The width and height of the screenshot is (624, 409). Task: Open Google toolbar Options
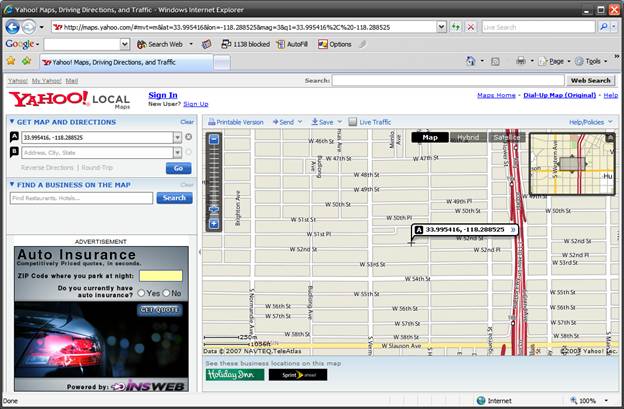(x=335, y=45)
